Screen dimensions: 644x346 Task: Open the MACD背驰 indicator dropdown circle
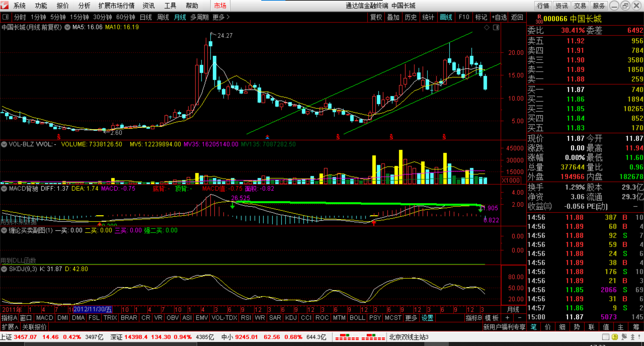(4, 188)
